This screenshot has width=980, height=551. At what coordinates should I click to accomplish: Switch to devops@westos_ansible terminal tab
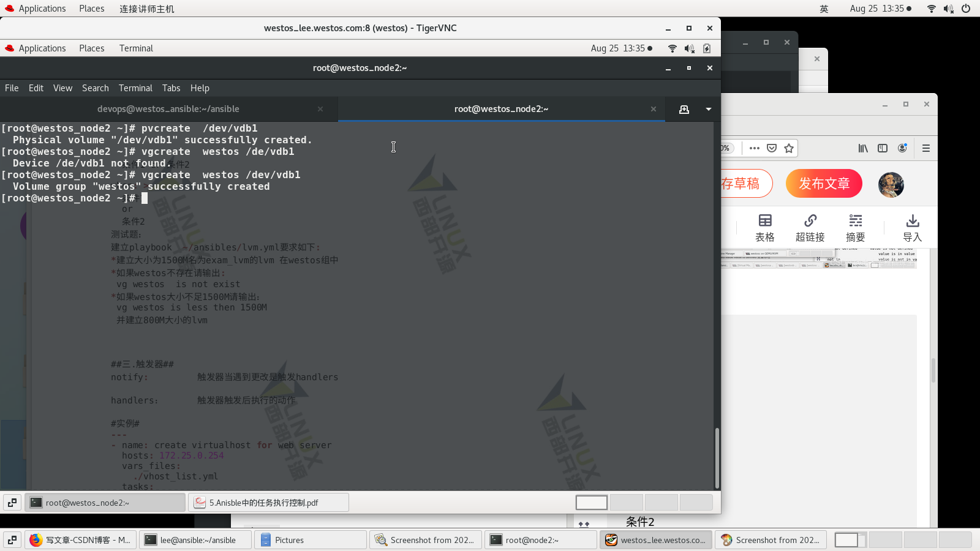pos(168,109)
